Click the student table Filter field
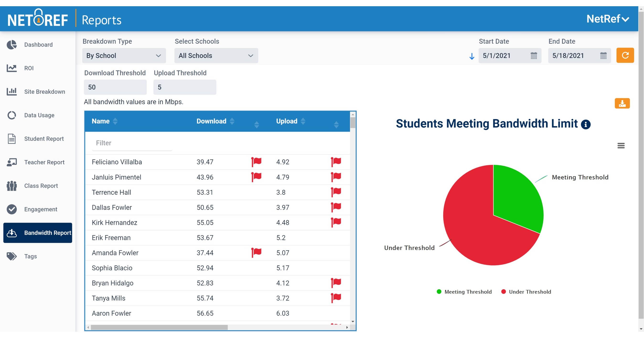644x338 pixels. point(132,143)
